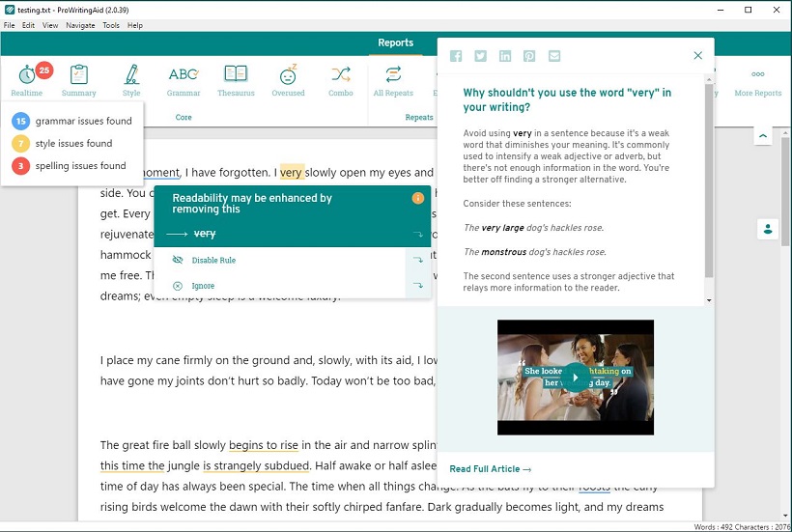Click the article heading about 'very'
Screen dimensions: 792x532
click(x=567, y=99)
